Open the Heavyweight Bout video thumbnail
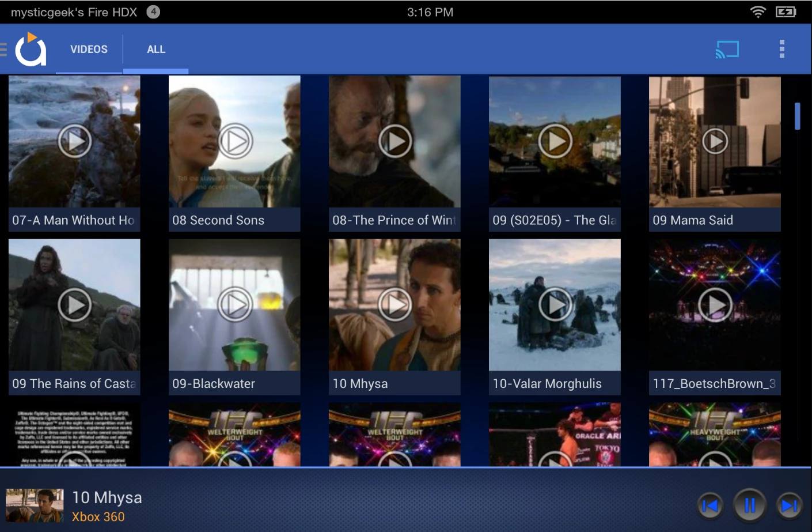 click(715, 435)
